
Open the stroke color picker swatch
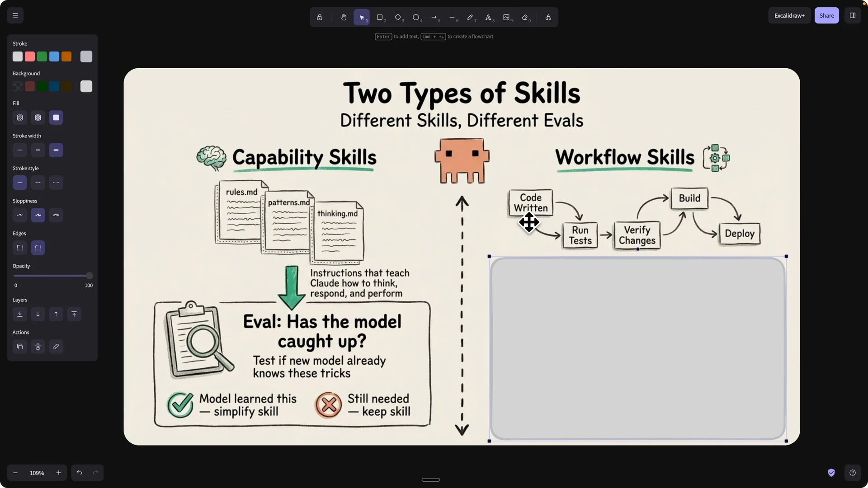86,56
